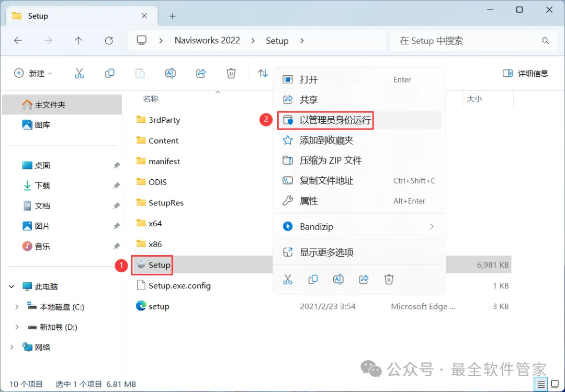Viewport: 565px width, 392px height.
Task: Click the Delete icon in the context menu
Action: coord(389,279)
